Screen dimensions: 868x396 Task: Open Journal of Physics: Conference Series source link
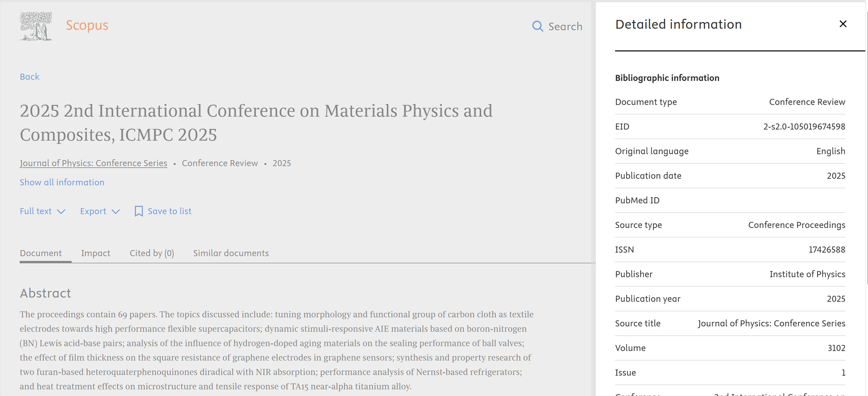click(93, 163)
